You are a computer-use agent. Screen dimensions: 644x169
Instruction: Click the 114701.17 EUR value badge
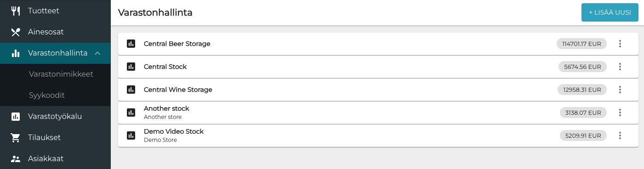(582, 44)
